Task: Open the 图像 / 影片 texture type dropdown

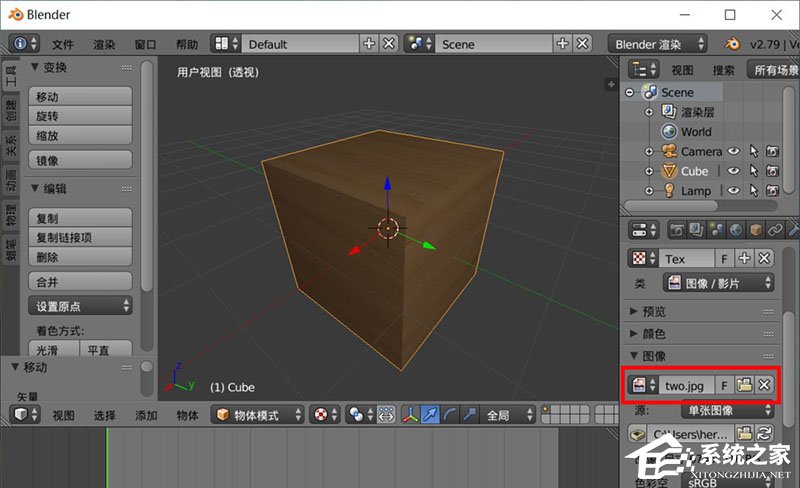Action: click(718, 283)
